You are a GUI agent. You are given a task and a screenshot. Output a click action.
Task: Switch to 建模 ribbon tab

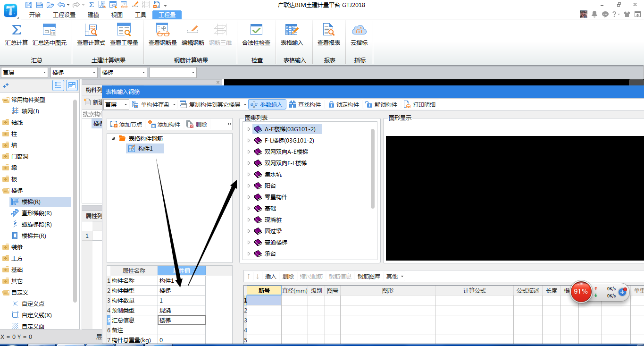pyautogui.click(x=93, y=15)
